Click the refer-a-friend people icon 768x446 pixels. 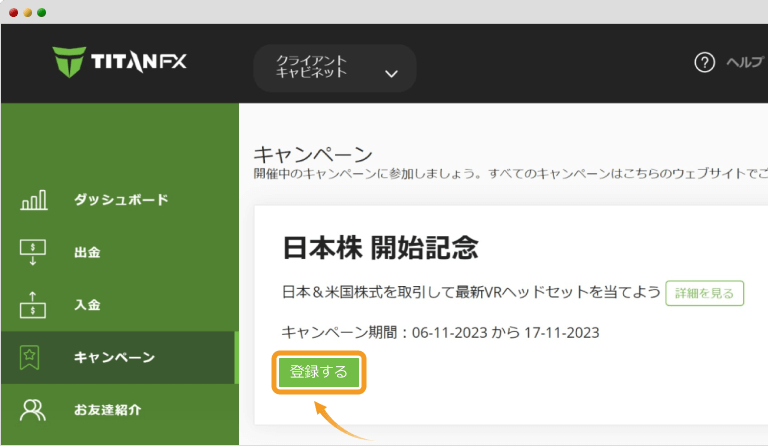(32, 410)
